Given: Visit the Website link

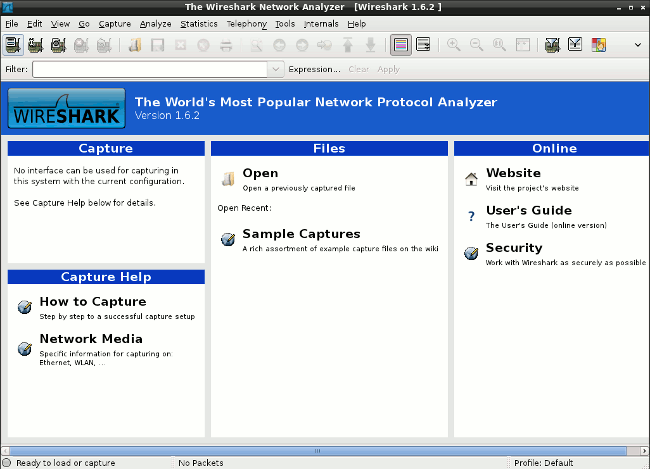Looking at the screenshot, I should (x=513, y=173).
